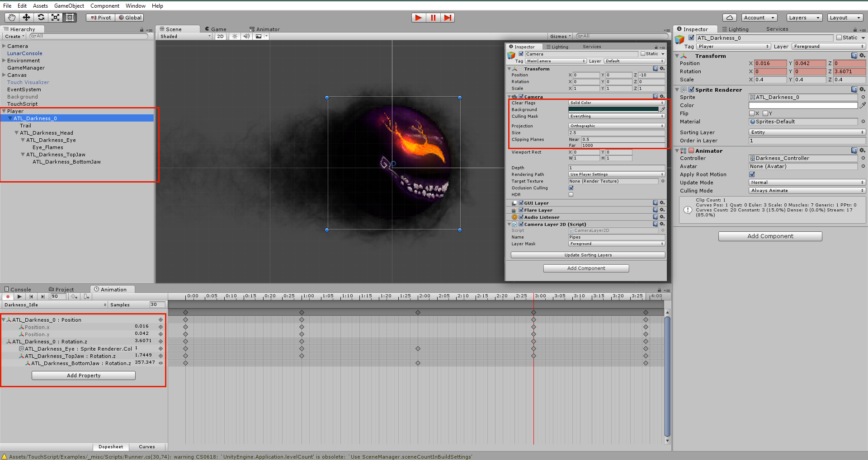Toggle 2D view mode in the Scene
This screenshot has width=868, height=460.
220,37
